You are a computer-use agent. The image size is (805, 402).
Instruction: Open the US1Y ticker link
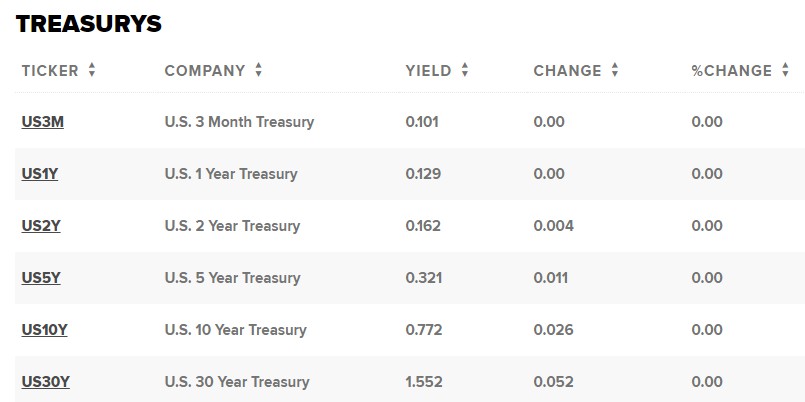(x=40, y=174)
